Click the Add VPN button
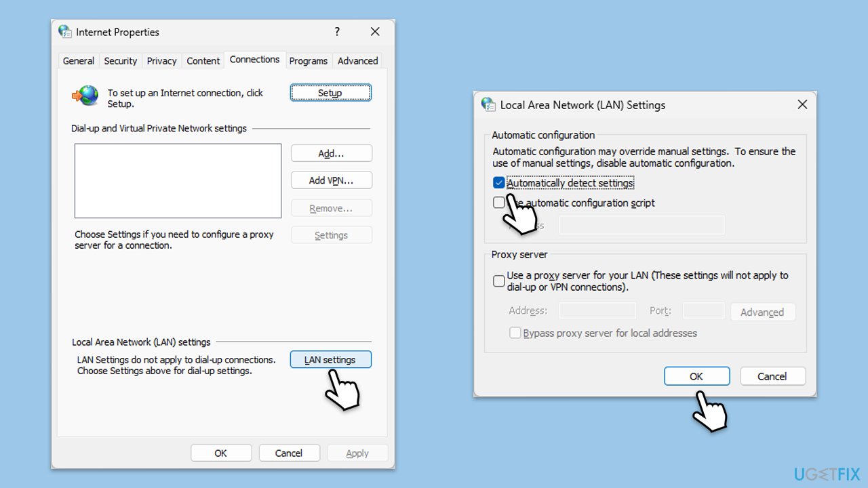 [x=331, y=180]
